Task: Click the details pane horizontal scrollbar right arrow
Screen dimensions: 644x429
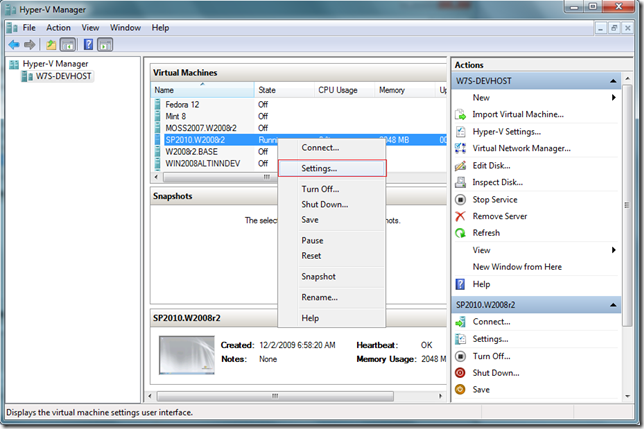Action: (x=440, y=396)
